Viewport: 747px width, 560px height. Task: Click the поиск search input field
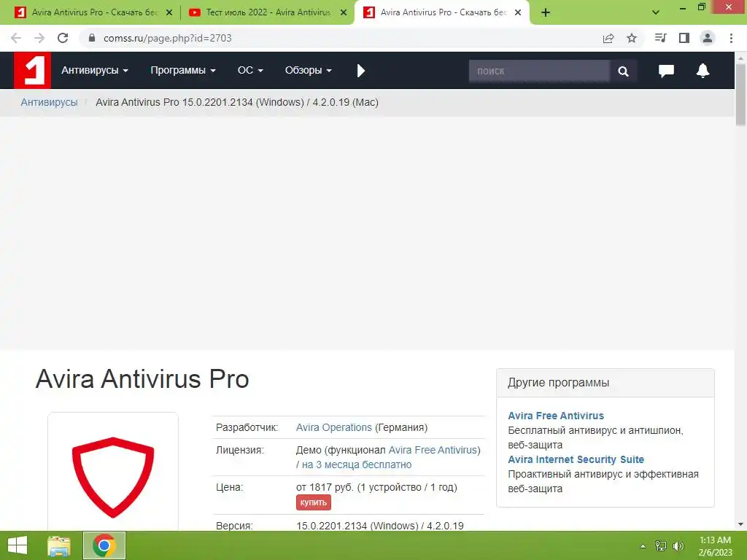(x=539, y=71)
